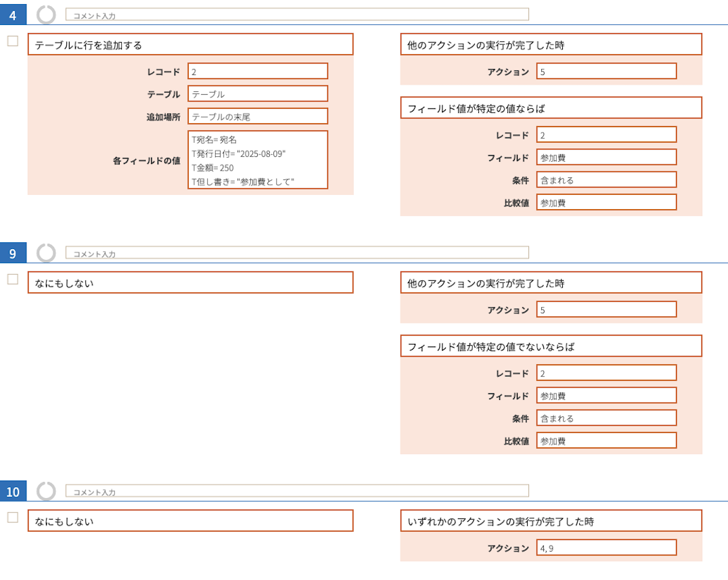Open action 9's 他のアクションの実行が完了した時 condition selector
This screenshot has width=728, height=580.
551,283
